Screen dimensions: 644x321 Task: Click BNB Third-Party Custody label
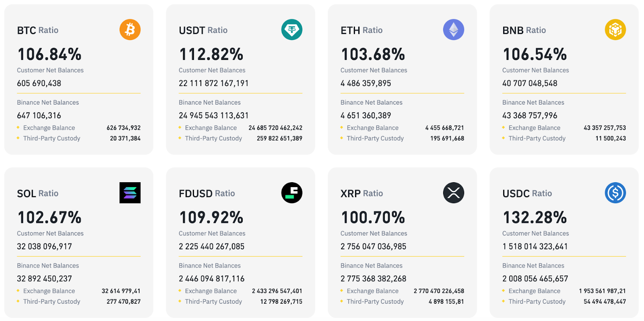[x=537, y=138]
